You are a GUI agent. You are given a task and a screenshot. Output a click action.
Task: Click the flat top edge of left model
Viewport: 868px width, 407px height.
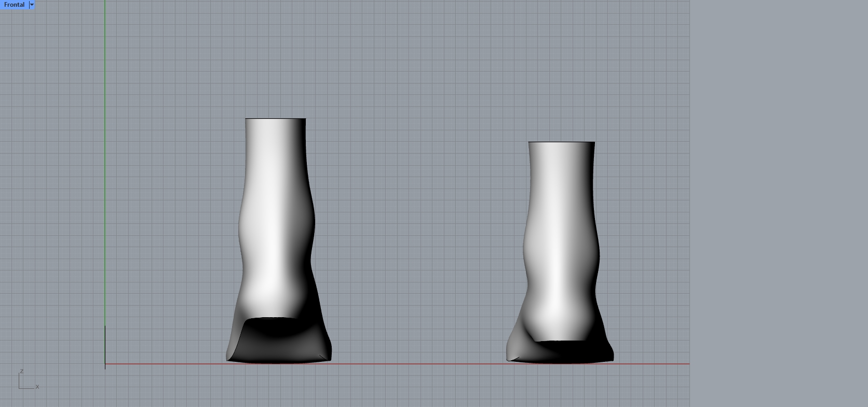tap(275, 119)
